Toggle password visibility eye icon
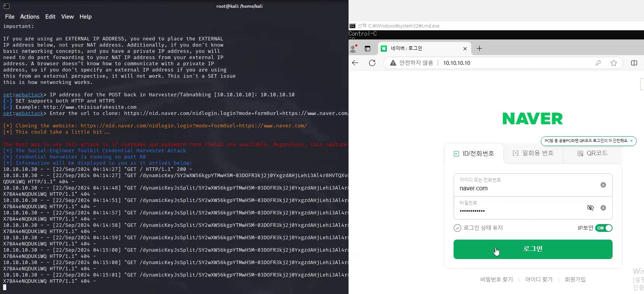This screenshot has height=294, width=644. [x=590, y=208]
